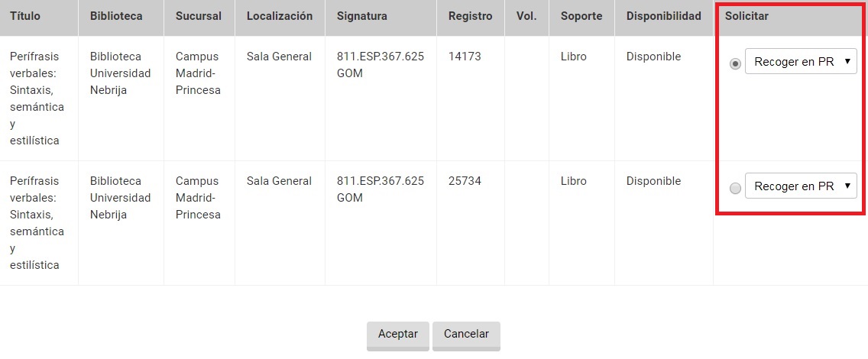Click the signatura cell in the second row
This screenshot has height=359, width=868.
(x=380, y=189)
